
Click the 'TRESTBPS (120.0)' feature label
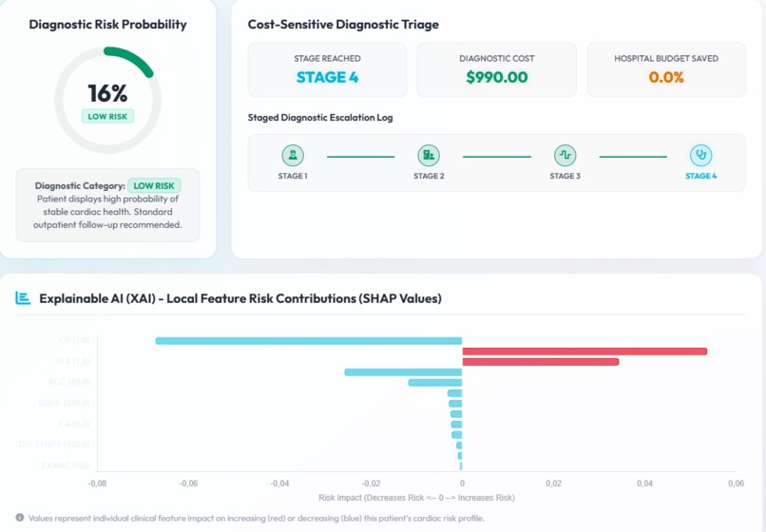coord(54,445)
